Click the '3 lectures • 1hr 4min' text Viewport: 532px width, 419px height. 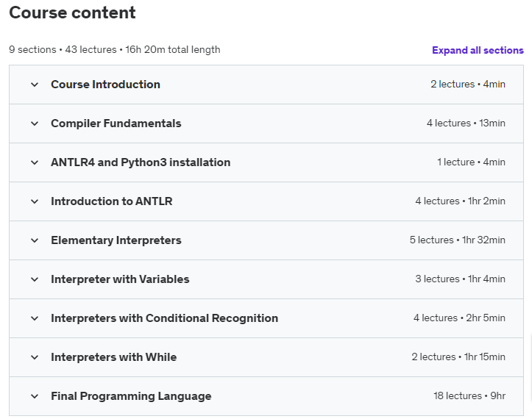461,279
